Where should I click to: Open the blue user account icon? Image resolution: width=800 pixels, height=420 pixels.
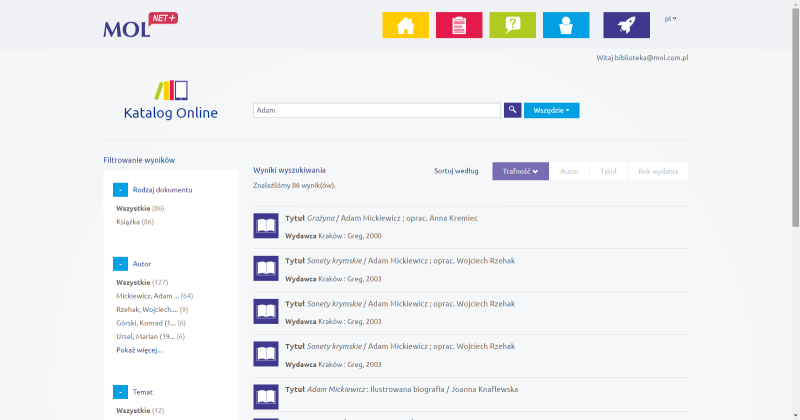(566, 25)
